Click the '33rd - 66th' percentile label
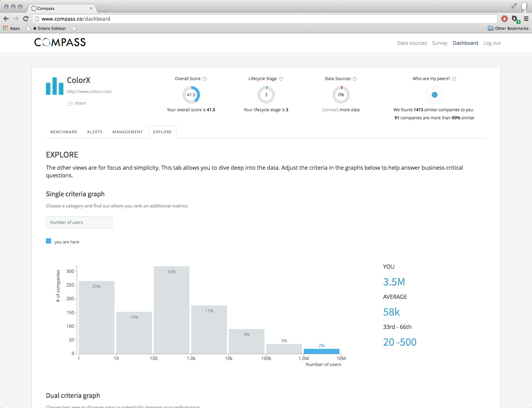Image resolution: width=532 pixels, height=408 pixels. pyautogui.click(x=397, y=327)
